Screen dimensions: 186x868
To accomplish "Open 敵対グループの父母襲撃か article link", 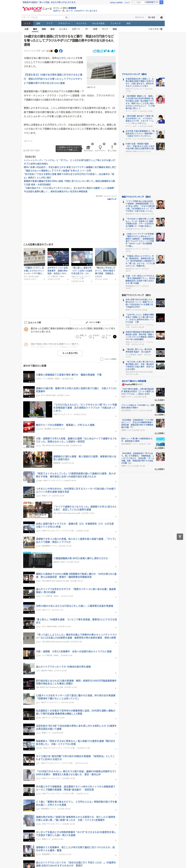I will [x=65, y=425].
